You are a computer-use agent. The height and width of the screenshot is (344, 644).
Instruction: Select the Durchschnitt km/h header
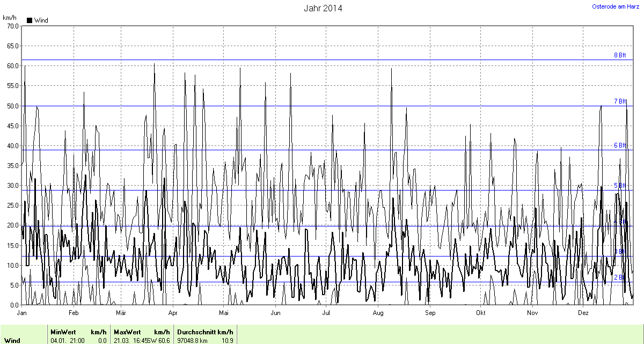205,332
